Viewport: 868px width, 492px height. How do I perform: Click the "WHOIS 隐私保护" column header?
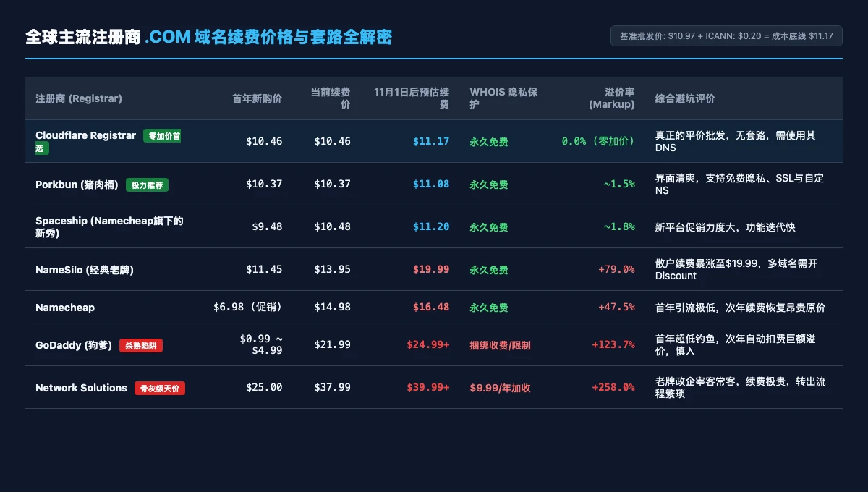(x=503, y=98)
